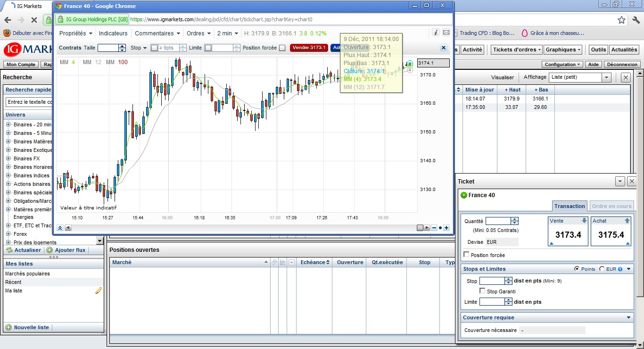Image resolution: width=644 pixels, height=349 pixels.
Task: Select the Points radio button
Action: point(577,269)
